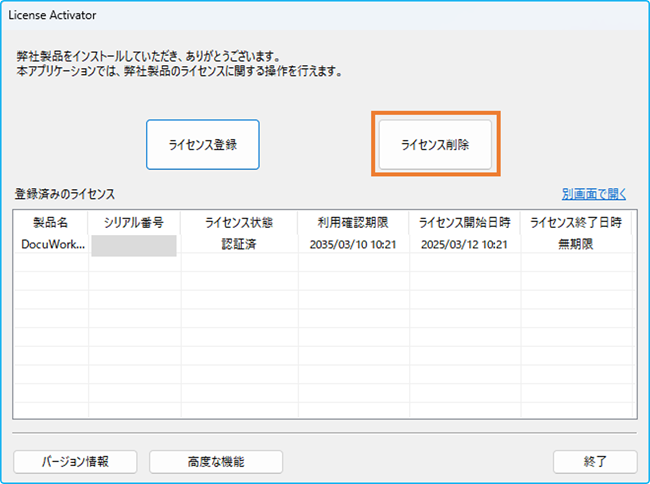Click the 無期限 cell
Image resolution: width=650 pixels, height=484 pixels.
[x=576, y=244]
